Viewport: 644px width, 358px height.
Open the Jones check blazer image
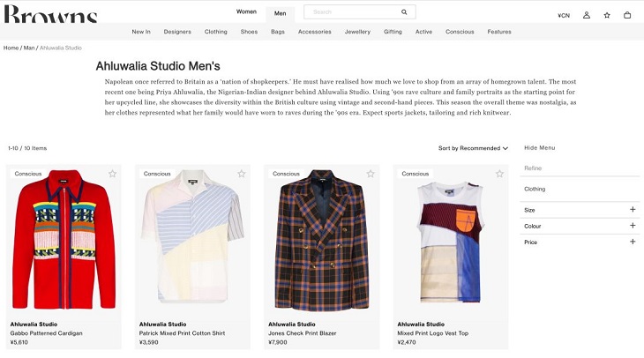pos(322,239)
